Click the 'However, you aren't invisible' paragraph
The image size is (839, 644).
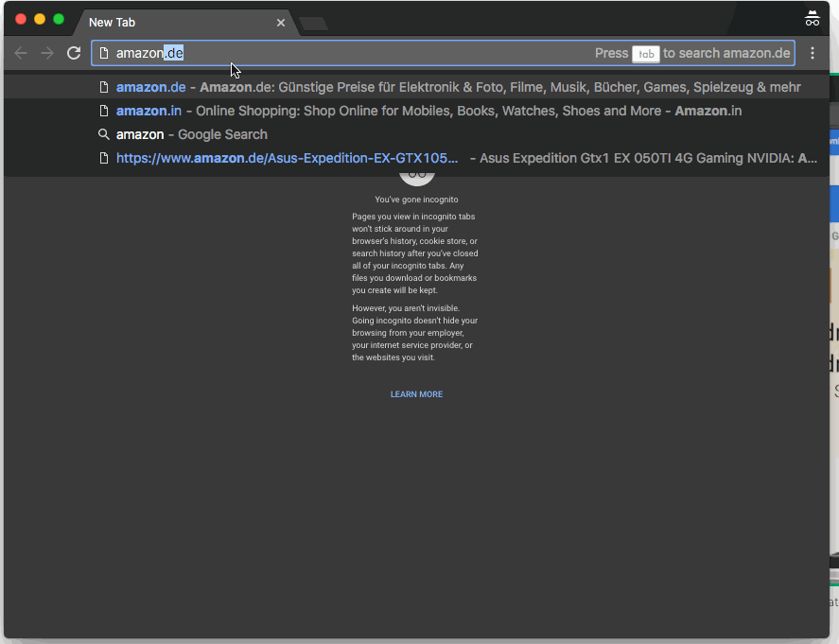click(x=414, y=333)
